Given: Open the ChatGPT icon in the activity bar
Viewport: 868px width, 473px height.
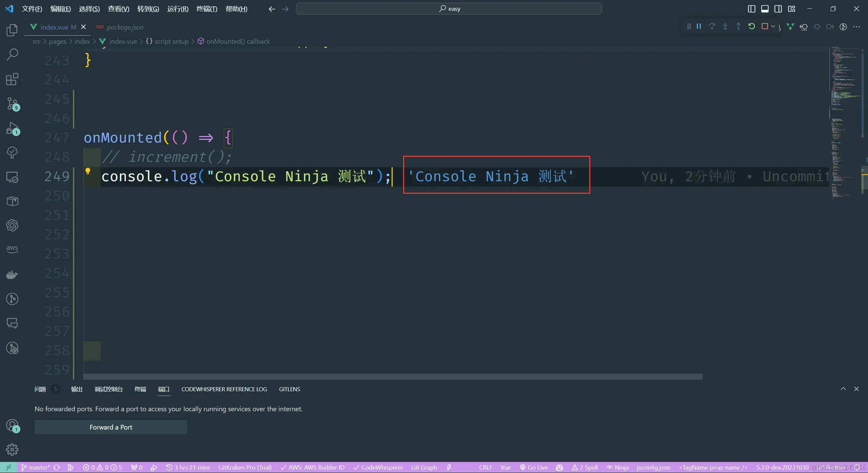Looking at the screenshot, I should pyautogui.click(x=12, y=225).
